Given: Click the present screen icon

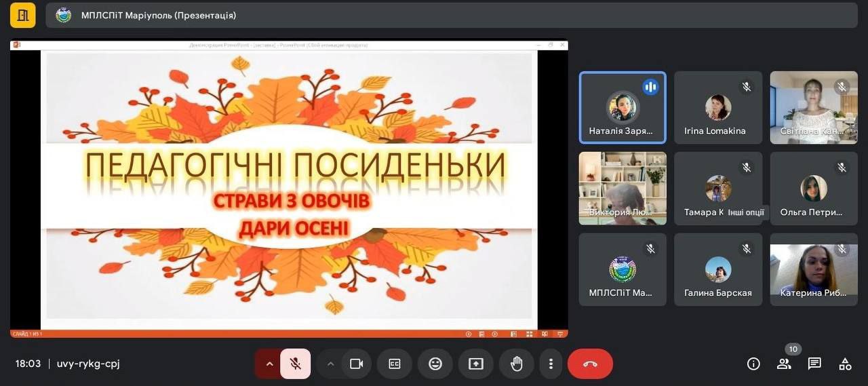Looking at the screenshot, I should (x=476, y=364).
